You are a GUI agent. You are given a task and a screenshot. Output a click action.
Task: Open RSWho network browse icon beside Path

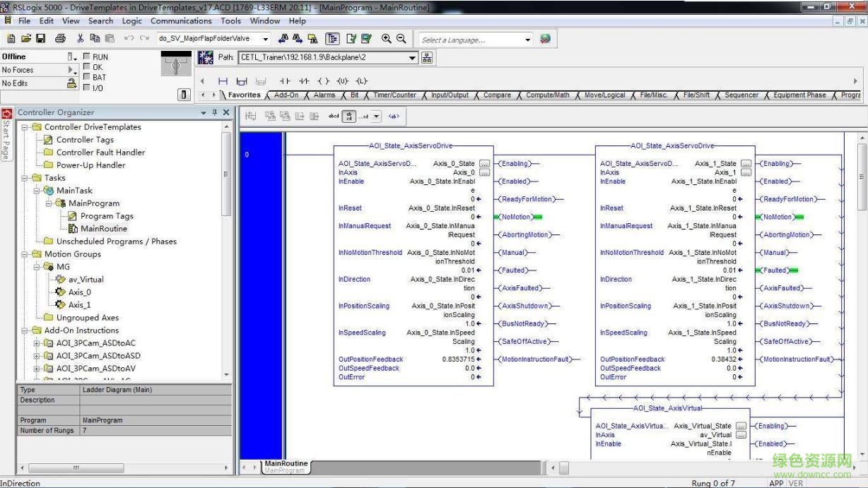(427, 58)
